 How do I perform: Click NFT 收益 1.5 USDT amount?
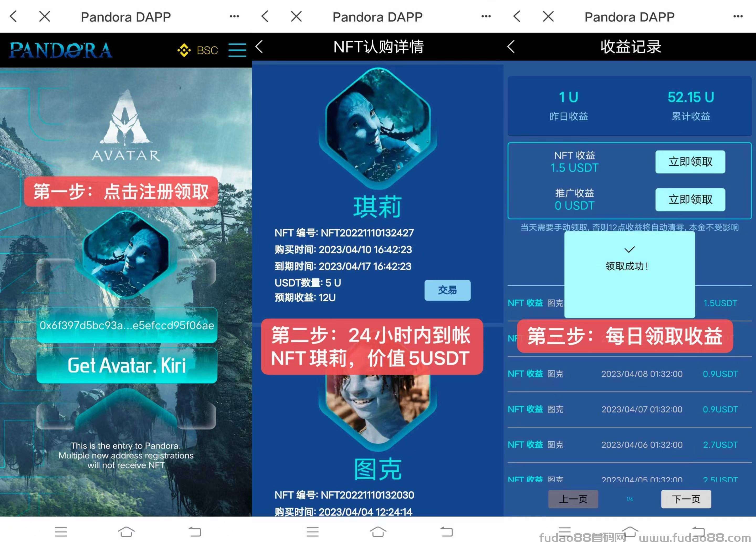(574, 168)
